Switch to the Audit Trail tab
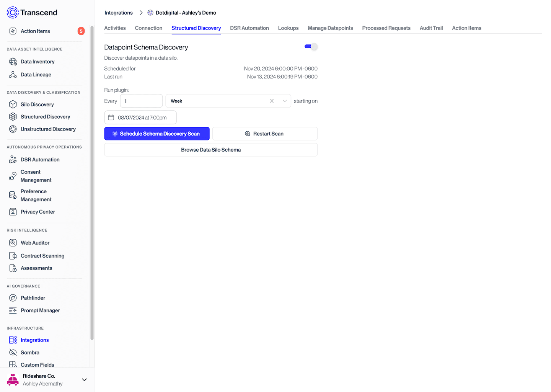551x392 pixels. 431,28
